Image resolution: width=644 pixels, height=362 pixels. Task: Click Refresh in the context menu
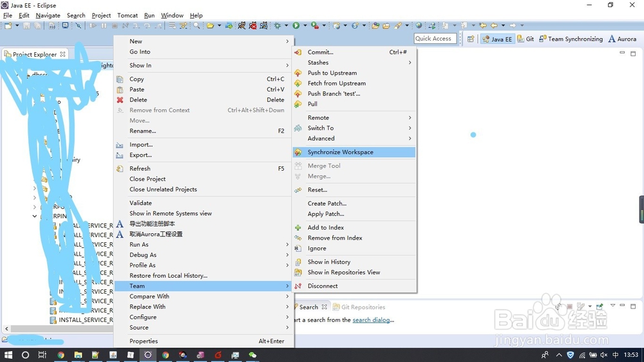point(204,169)
